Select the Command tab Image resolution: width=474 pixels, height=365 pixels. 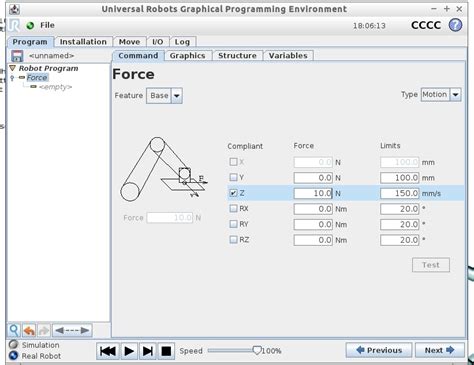coord(138,56)
